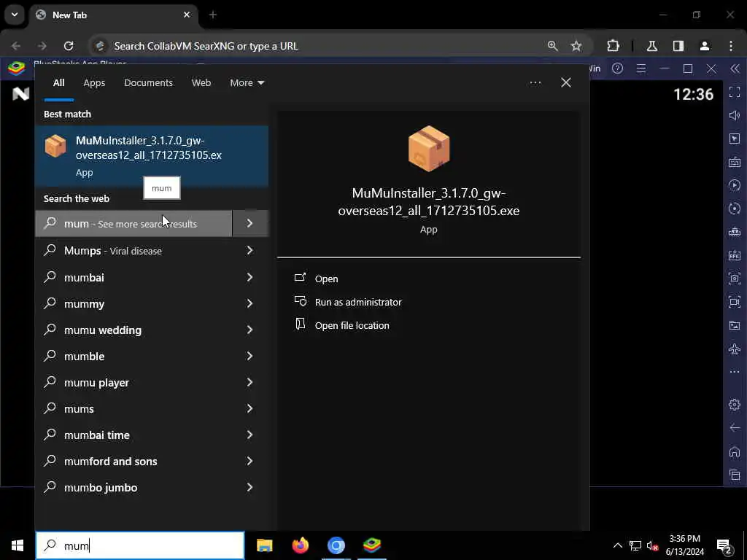Expand arrow for mummy suggestion
The height and width of the screenshot is (560, 747).
[249, 303]
